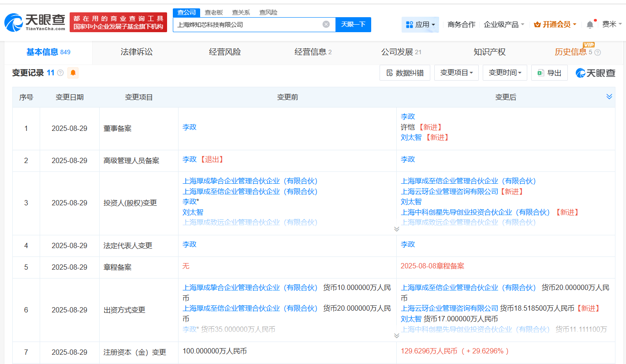
Task: Click the question mark icon beside 历史信息
Action: coord(597,52)
